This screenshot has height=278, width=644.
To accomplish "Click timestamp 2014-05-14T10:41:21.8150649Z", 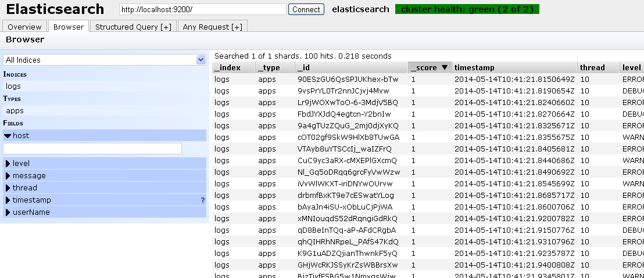I will (x=514, y=79).
